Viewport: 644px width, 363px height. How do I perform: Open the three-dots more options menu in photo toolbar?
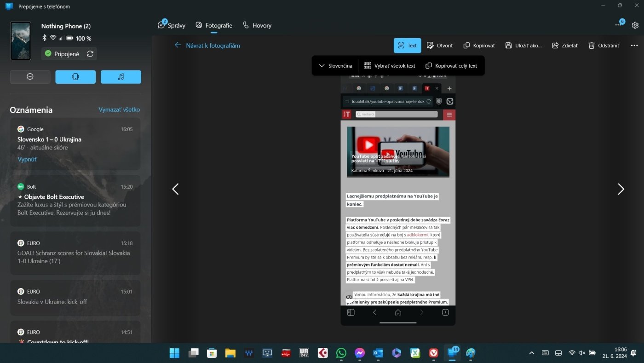pos(634,46)
